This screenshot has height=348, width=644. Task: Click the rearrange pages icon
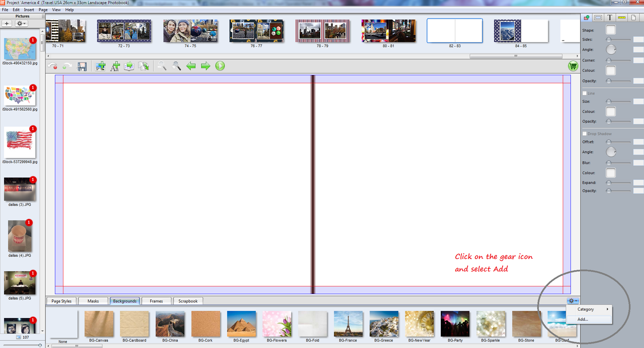tap(144, 66)
